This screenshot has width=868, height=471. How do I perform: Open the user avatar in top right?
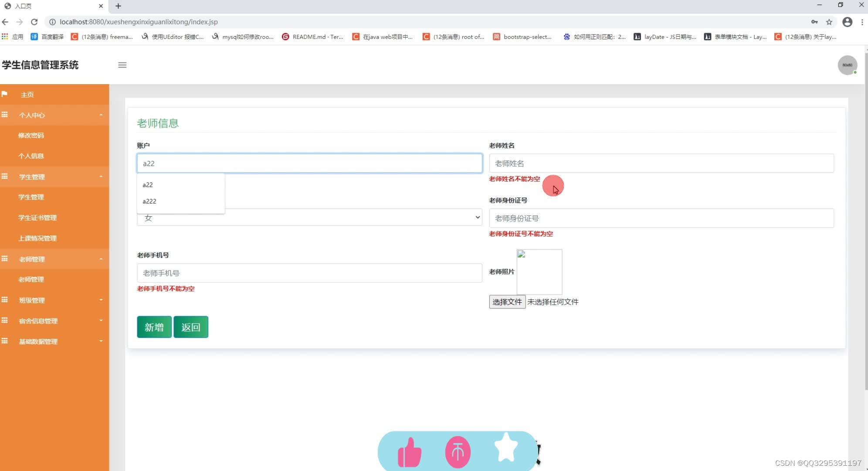click(847, 65)
